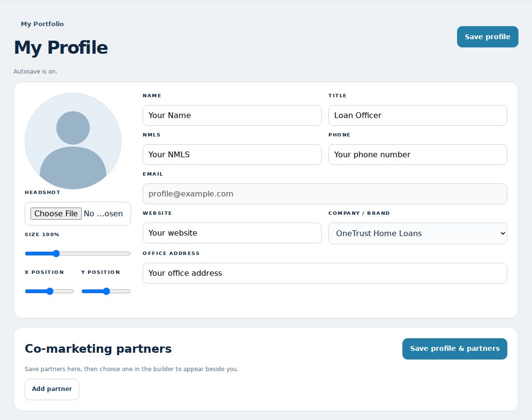Click the Save profile button
Screen dimensions: 532x420
(x=487, y=37)
